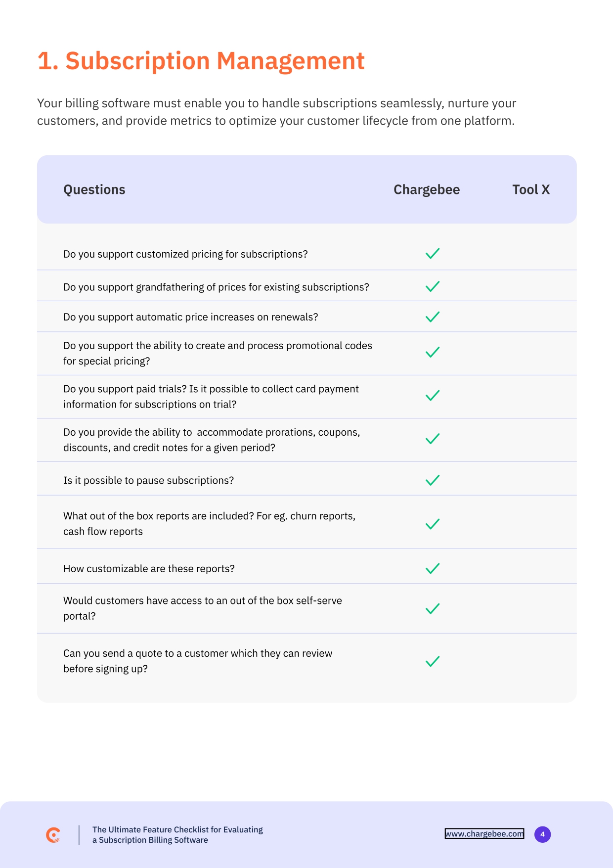This screenshot has width=613, height=868.
Task: Click the question about pausing subscriptions
Action: point(148,481)
